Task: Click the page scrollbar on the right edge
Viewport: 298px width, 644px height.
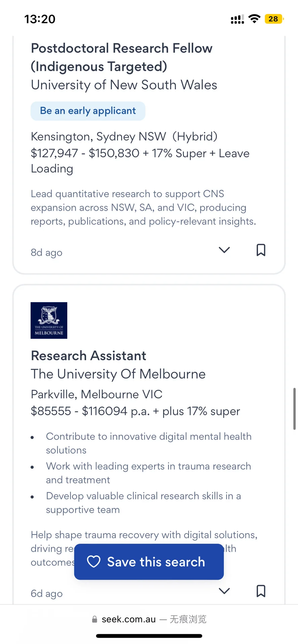Action: click(x=294, y=409)
